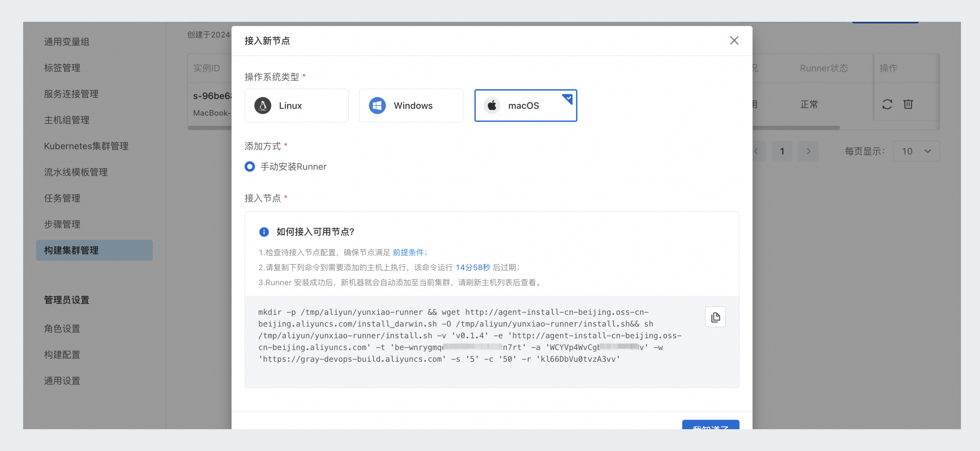This screenshot has width=980, height=451.
Task: Open 主机组管理 in the sidebar
Action: coord(67,120)
